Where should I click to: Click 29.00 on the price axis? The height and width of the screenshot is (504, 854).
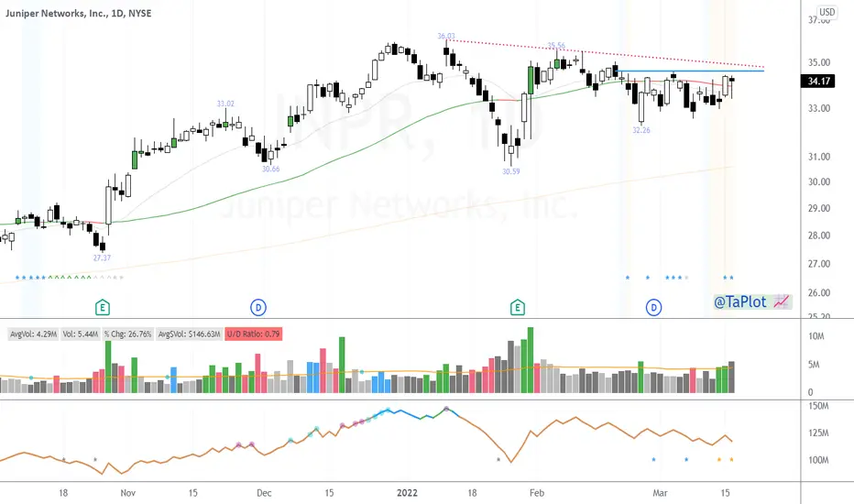[819, 208]
